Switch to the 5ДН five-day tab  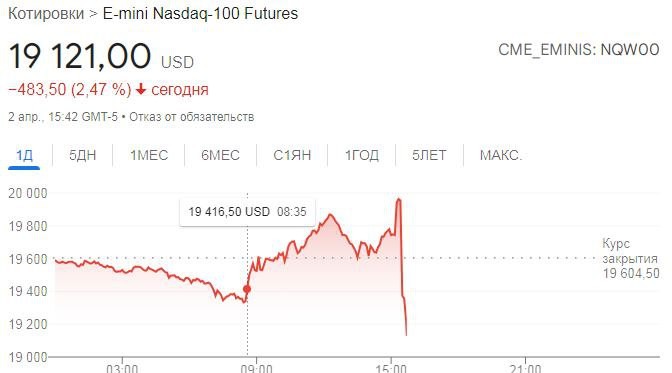click(82, 155)
